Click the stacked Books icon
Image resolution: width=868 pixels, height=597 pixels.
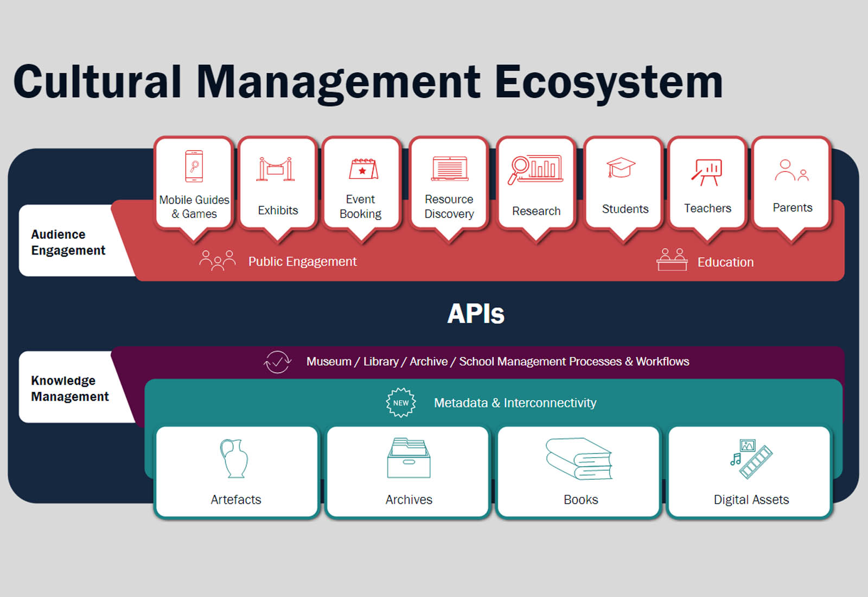579,459
